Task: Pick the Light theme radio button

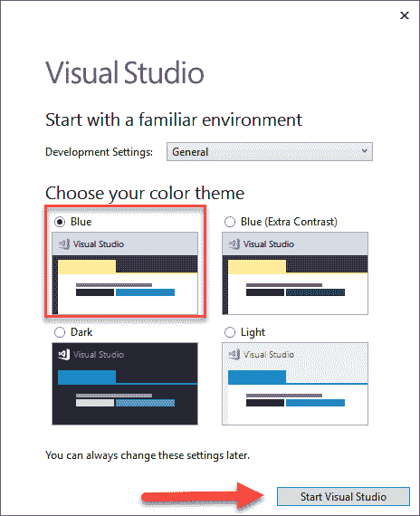Action: 230,332
